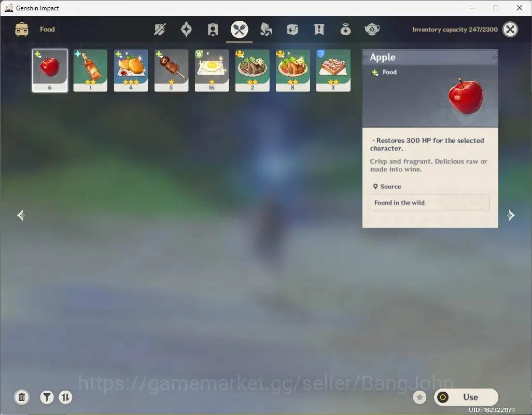Click the backpack inventory icon
532x415 pixels.
tap(22, 30)
